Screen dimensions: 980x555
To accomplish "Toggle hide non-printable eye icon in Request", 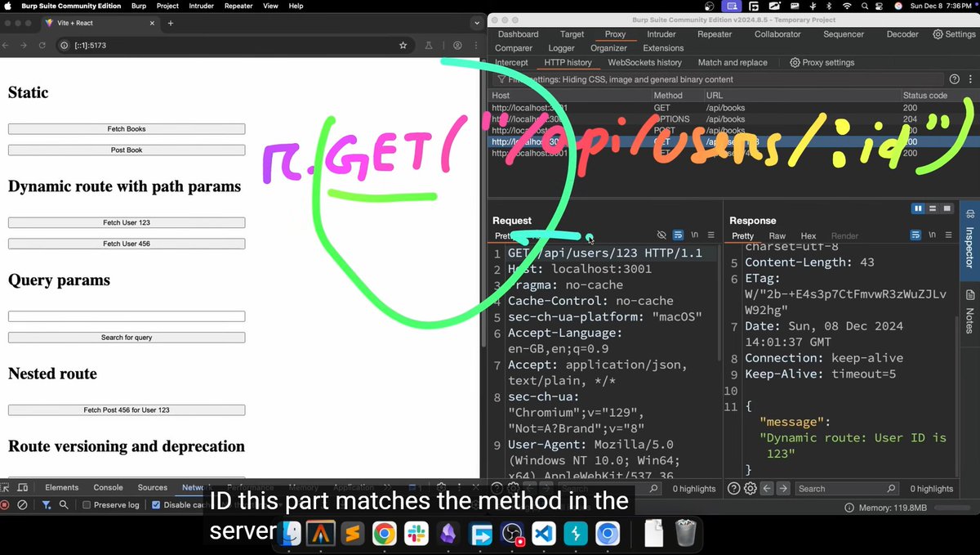I will [x=661, y=235].
